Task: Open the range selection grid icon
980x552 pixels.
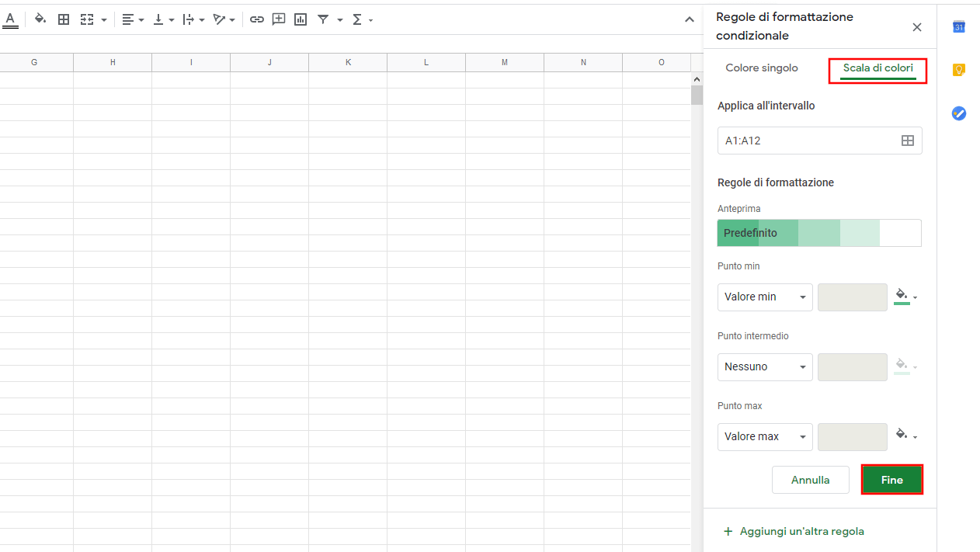Action: 907,141
